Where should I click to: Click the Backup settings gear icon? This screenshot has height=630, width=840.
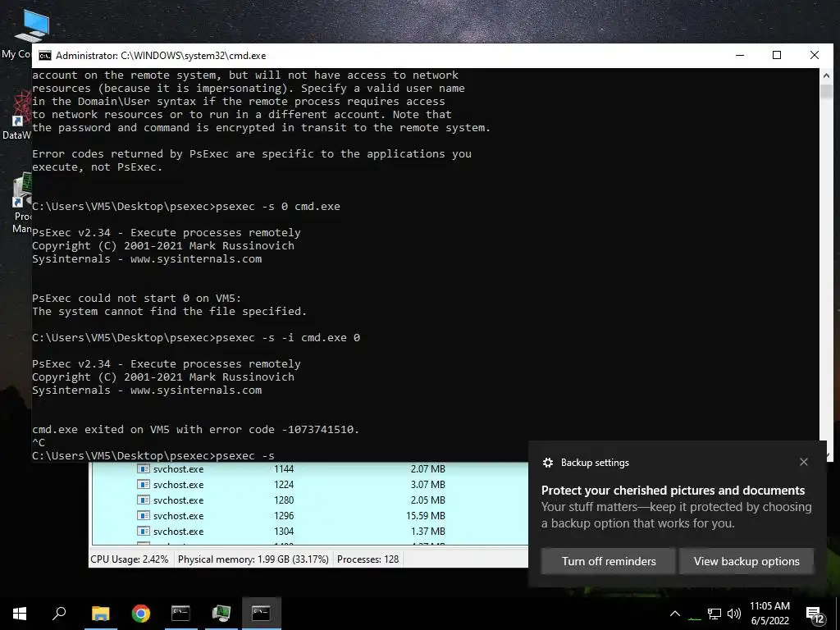point(547,463)
